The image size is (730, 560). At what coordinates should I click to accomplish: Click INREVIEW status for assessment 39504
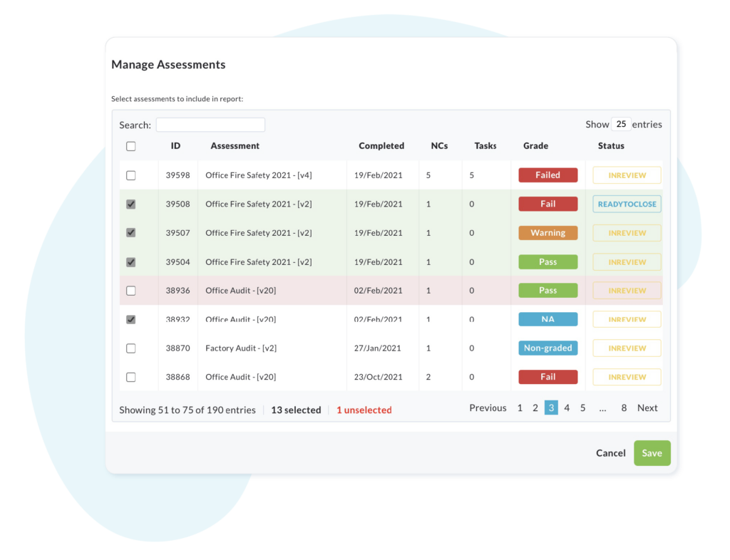pos(627,262)
